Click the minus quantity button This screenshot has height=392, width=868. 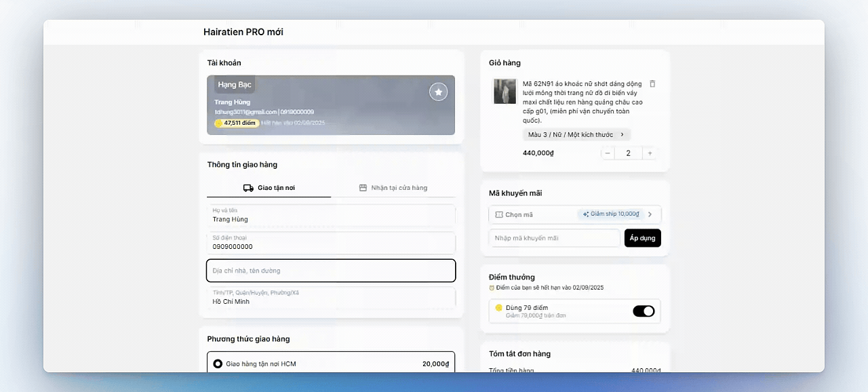(608, 153)
